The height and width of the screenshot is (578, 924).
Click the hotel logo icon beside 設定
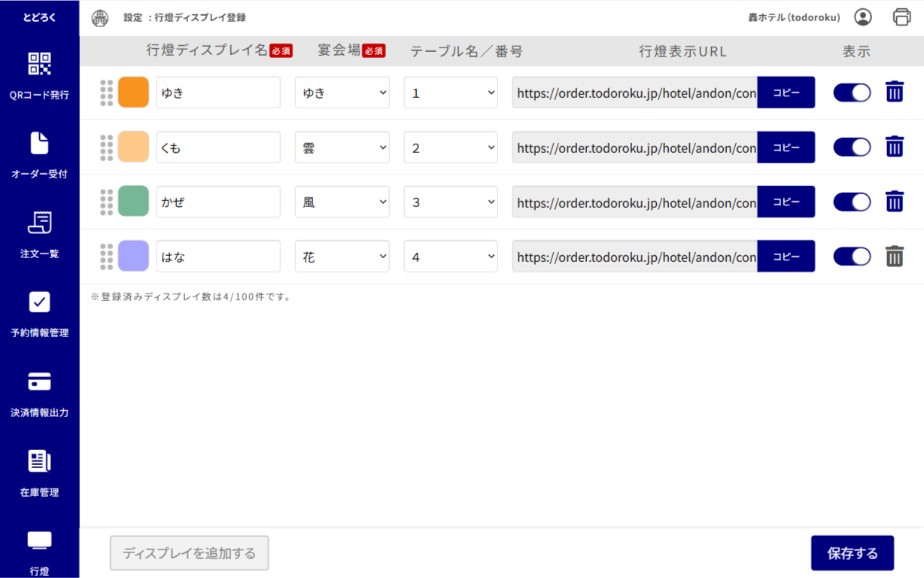[x=99, y=17]
